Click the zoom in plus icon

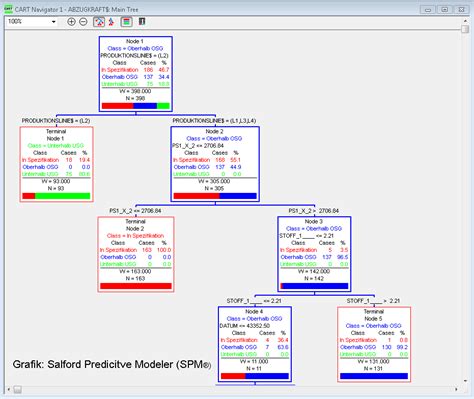coord(71,22)
